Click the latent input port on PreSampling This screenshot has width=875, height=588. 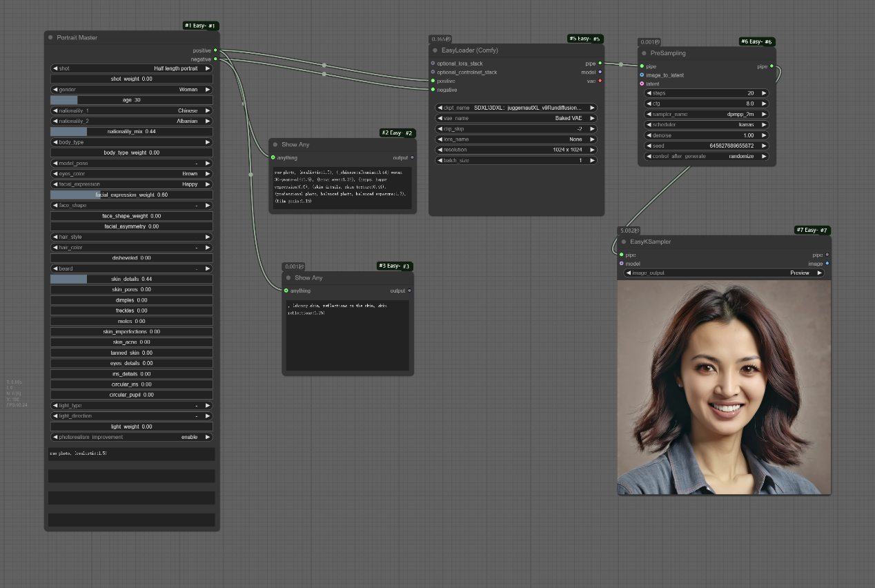[x=642, y=84]
